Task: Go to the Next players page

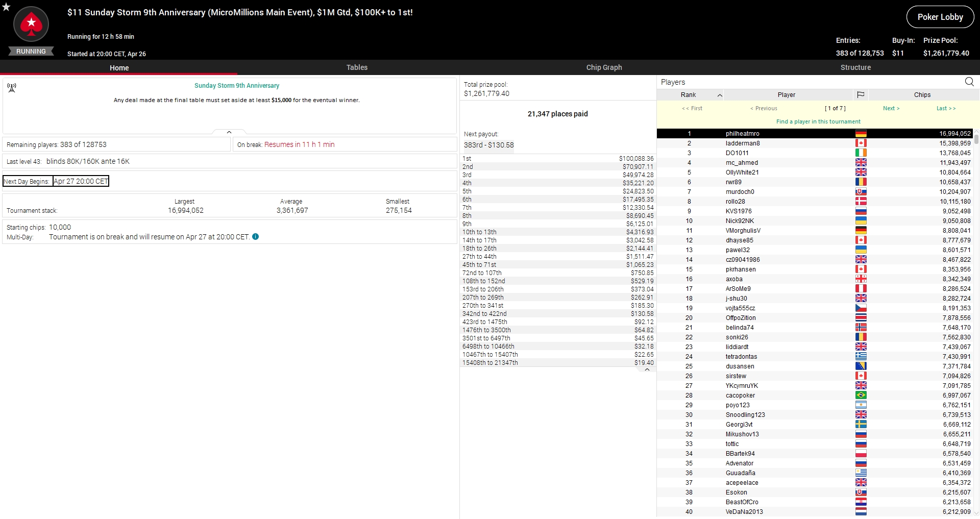Action: click(x=891, y=108)
